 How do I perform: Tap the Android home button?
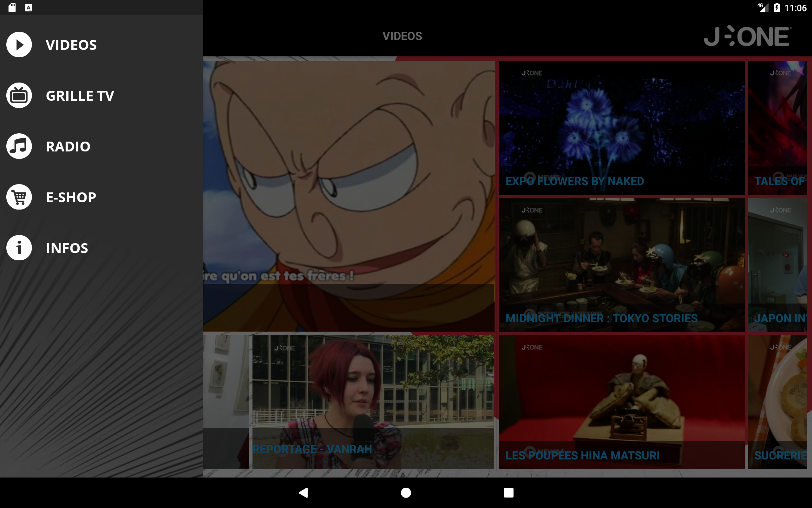pyautogui.click(x=406, y=492)
